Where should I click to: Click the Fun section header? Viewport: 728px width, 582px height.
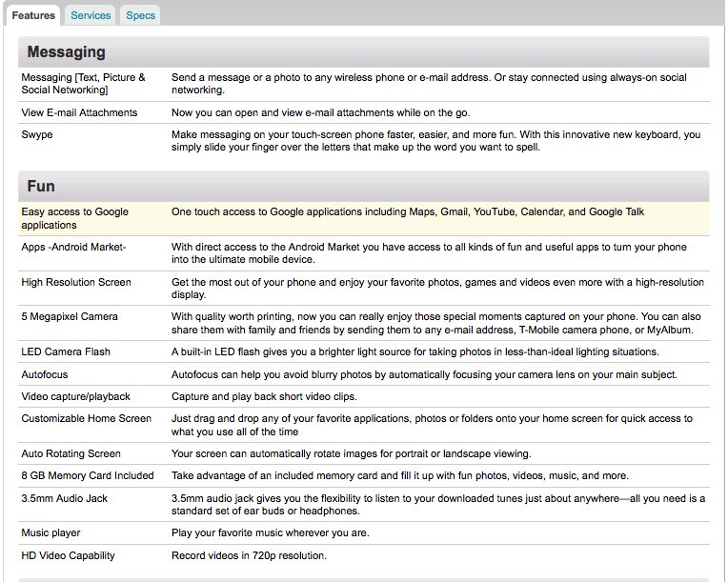[x=364, y=186]
